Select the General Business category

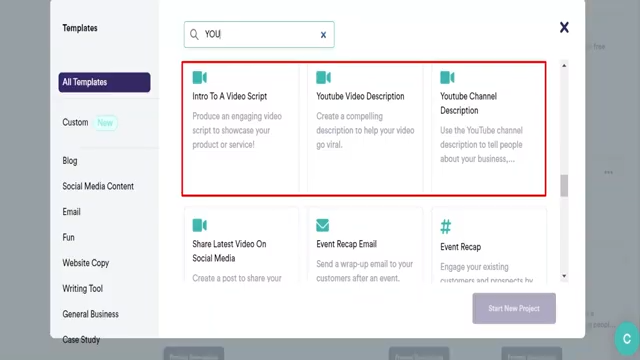point(91,314)
